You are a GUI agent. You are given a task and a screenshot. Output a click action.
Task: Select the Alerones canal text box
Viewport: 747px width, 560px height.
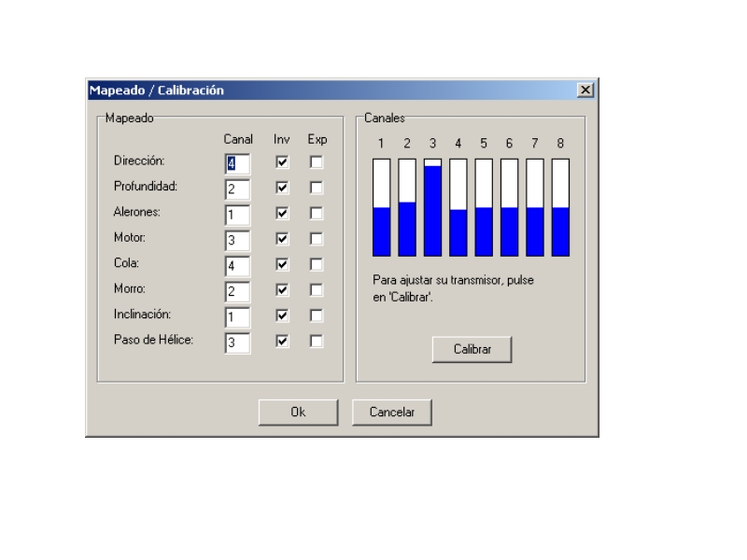(237, 215)
